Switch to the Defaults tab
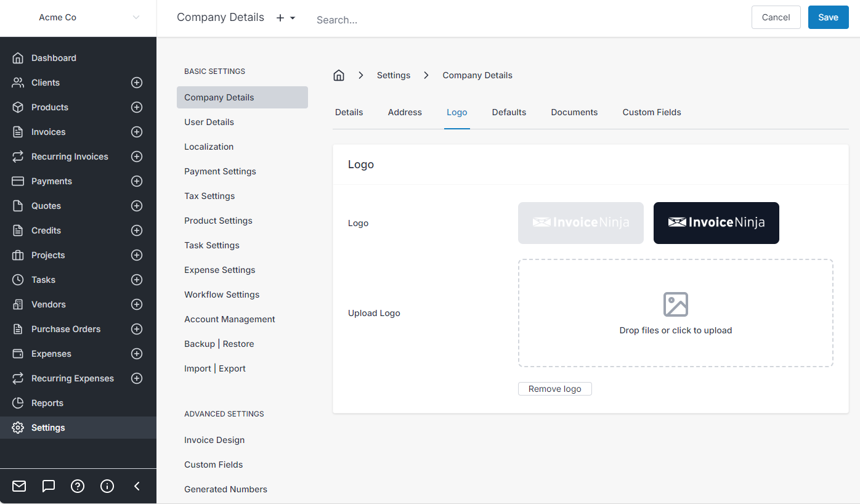860x504 pixels. [x=509, y=112]
